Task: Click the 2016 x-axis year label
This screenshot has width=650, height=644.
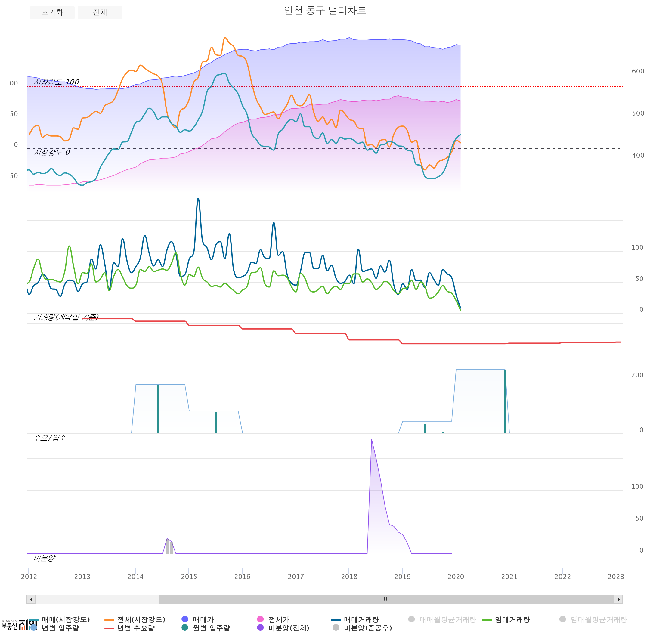Action: [x=242, y=577]
